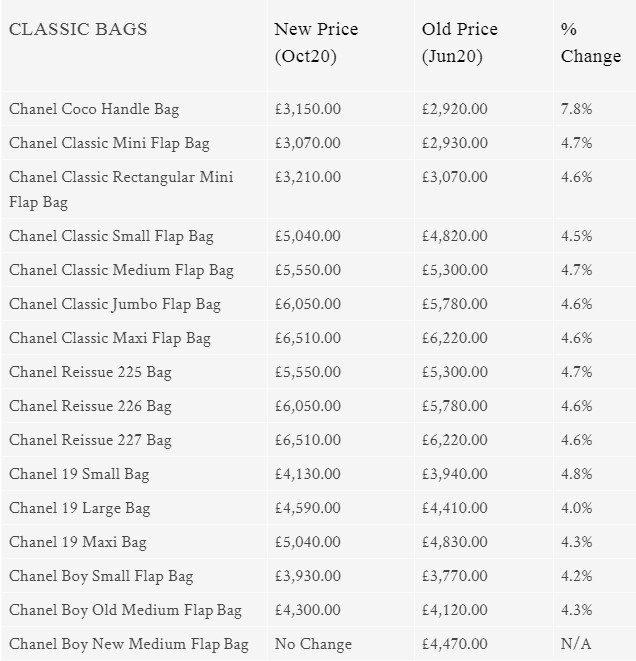
Task: Click the Chanel Coco Handle Bag row label
Action: (x=94, y=109)
